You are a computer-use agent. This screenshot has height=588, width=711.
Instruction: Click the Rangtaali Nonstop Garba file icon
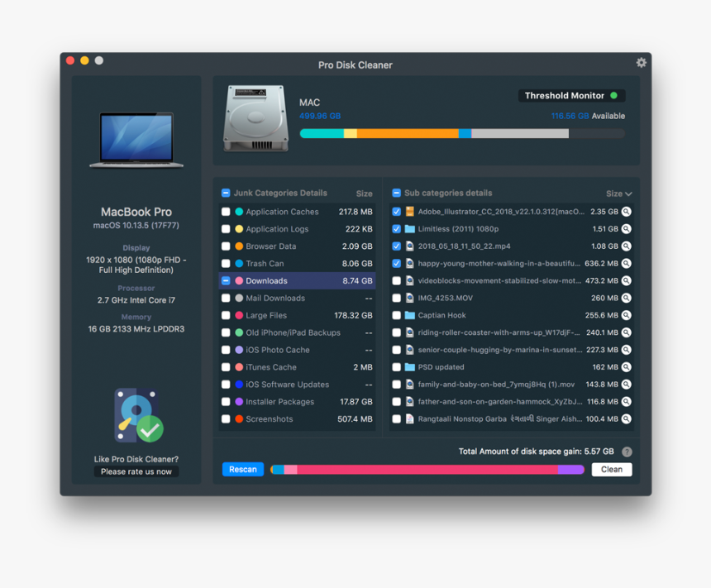coord(409,418)
